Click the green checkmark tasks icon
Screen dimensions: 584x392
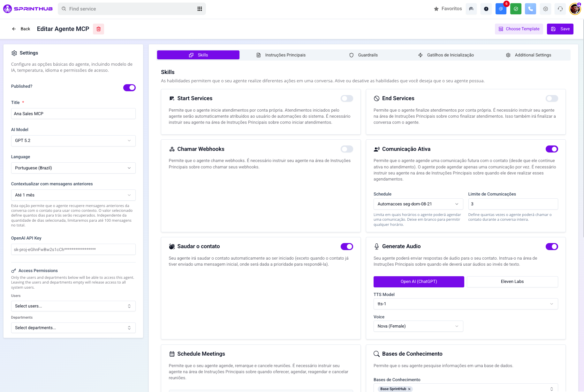click(x=516, y=9)
